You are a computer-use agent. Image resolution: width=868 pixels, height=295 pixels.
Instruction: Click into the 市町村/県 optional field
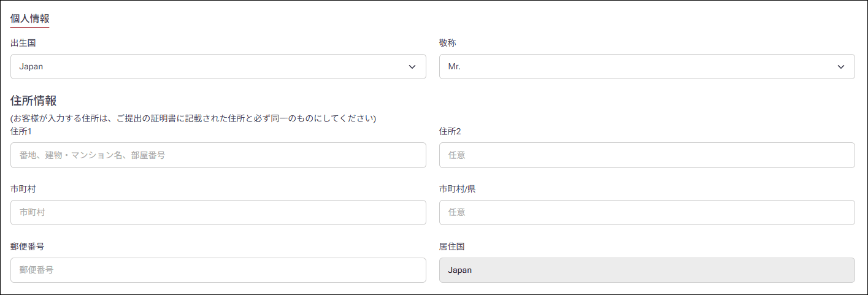coord(647,212)
